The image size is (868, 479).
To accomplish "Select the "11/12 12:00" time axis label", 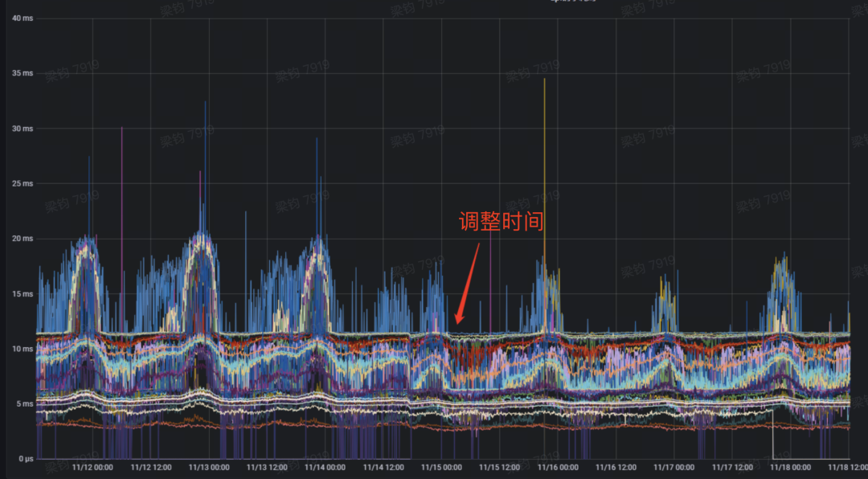I will [150, 468].
